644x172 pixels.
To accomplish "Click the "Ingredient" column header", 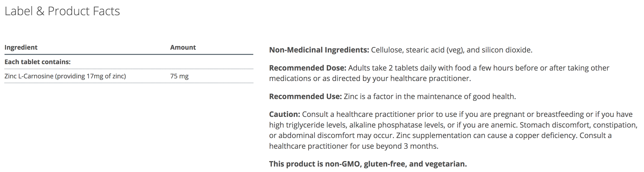I will click(21, 48).
